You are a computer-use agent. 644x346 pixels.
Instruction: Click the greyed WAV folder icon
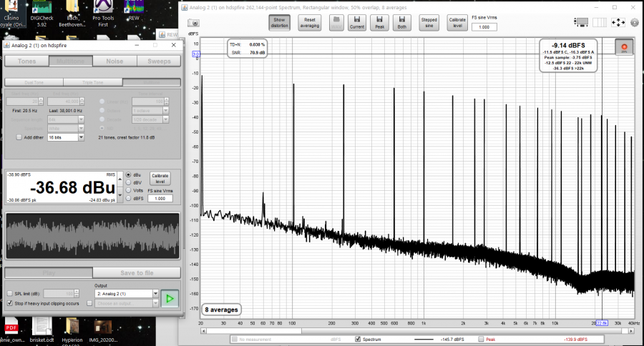click(x=336, y=23)
